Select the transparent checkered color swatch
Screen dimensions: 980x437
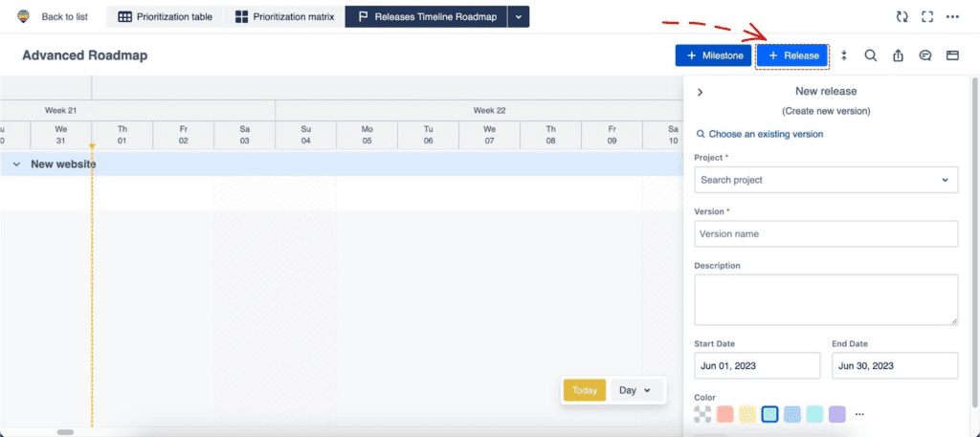702,414
